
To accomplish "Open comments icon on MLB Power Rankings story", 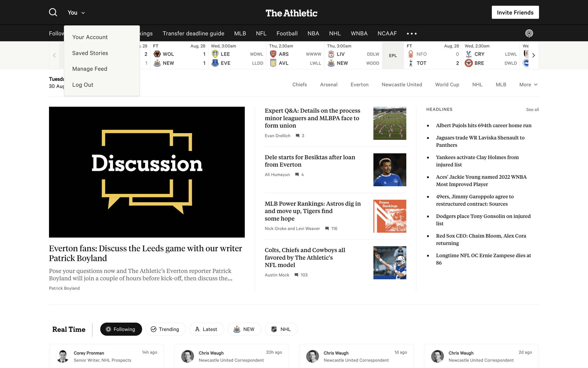I will click(327, 228).
